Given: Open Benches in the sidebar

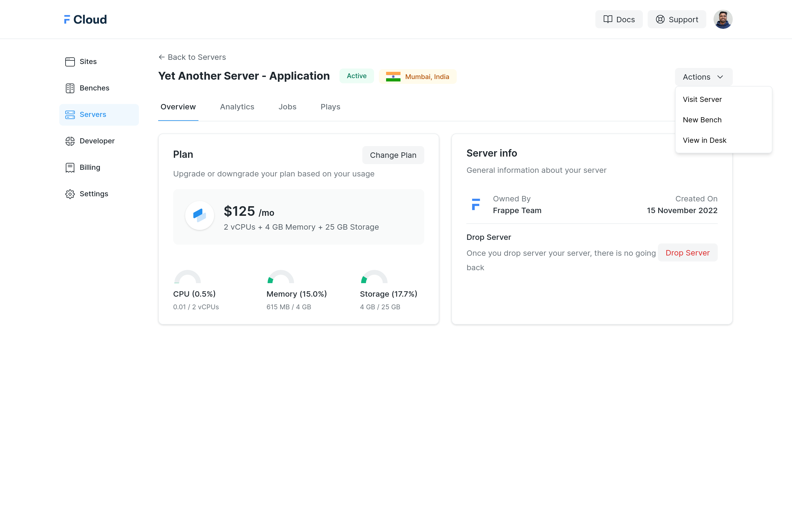Looking at the screenshot, I should point(99,88).
